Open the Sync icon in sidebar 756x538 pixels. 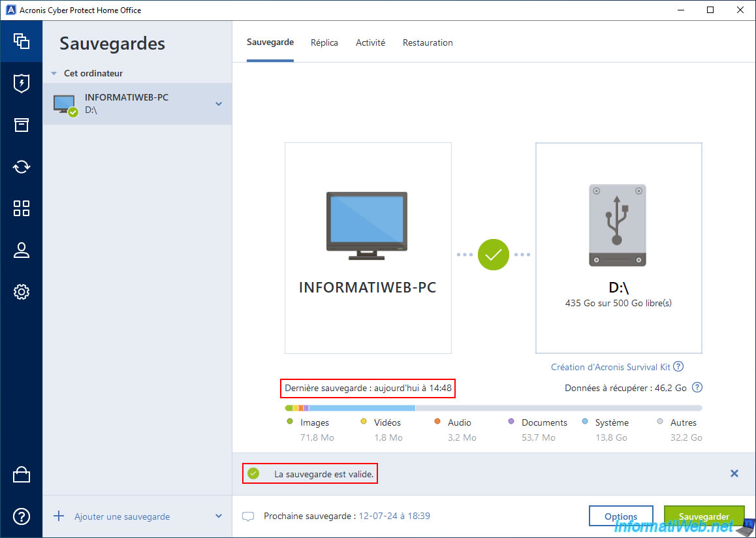21,166
